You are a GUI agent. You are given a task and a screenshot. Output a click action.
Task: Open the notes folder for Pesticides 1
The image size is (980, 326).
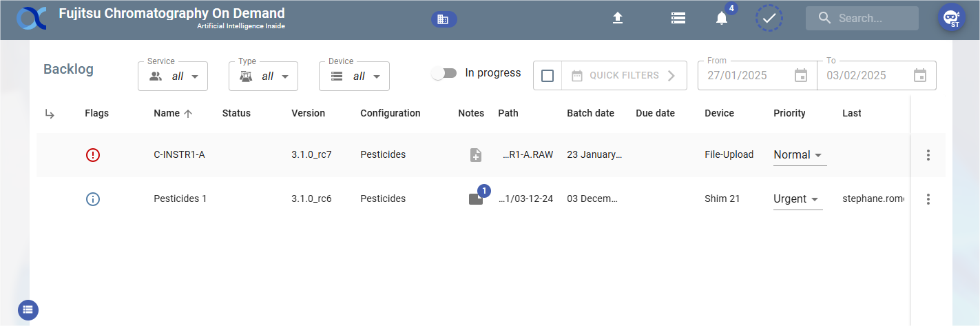(476, 199)
